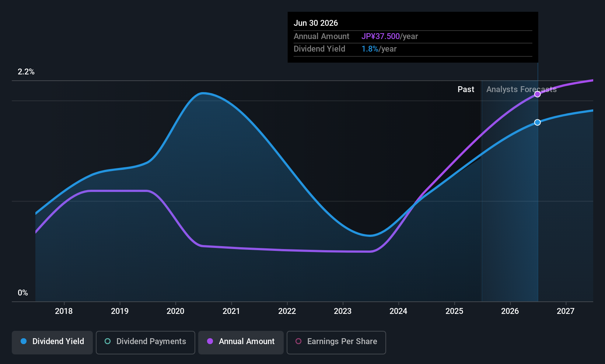
Task: Click the JP¥37.500 annual amount in tooltip
Action: tap(381, 36)
